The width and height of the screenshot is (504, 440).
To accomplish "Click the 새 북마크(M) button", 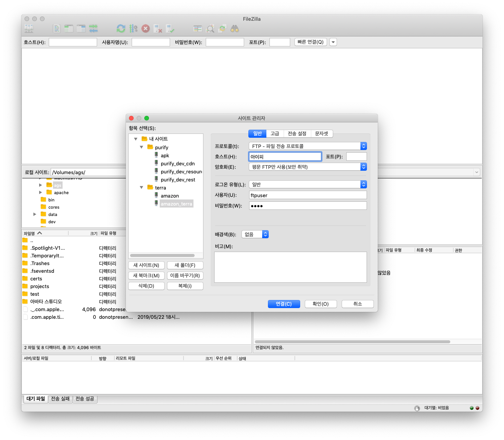I will click(x=146, y=275).
